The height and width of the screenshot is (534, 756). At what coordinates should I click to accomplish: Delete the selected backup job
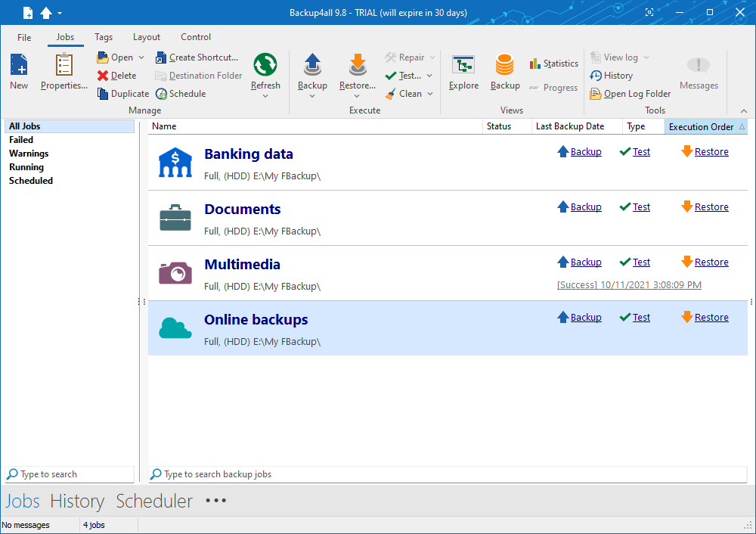point(116,76)
